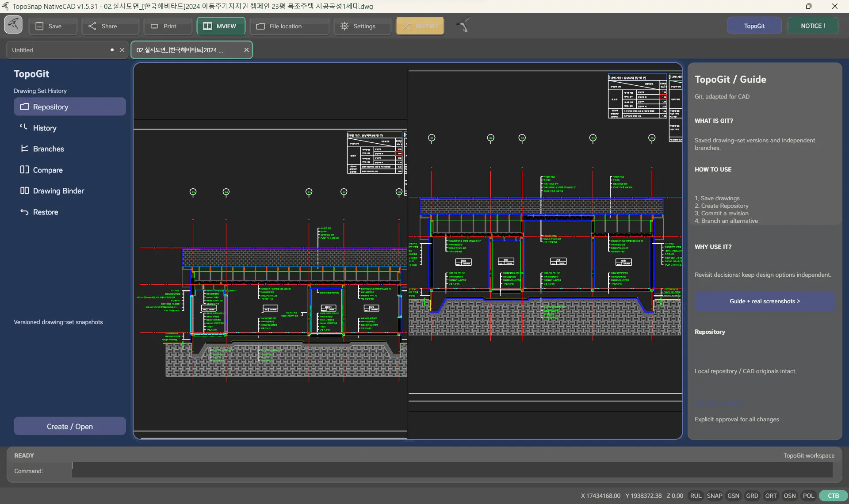
Task: Open Compare in the sidebar
Action: [x=69, y=170]
